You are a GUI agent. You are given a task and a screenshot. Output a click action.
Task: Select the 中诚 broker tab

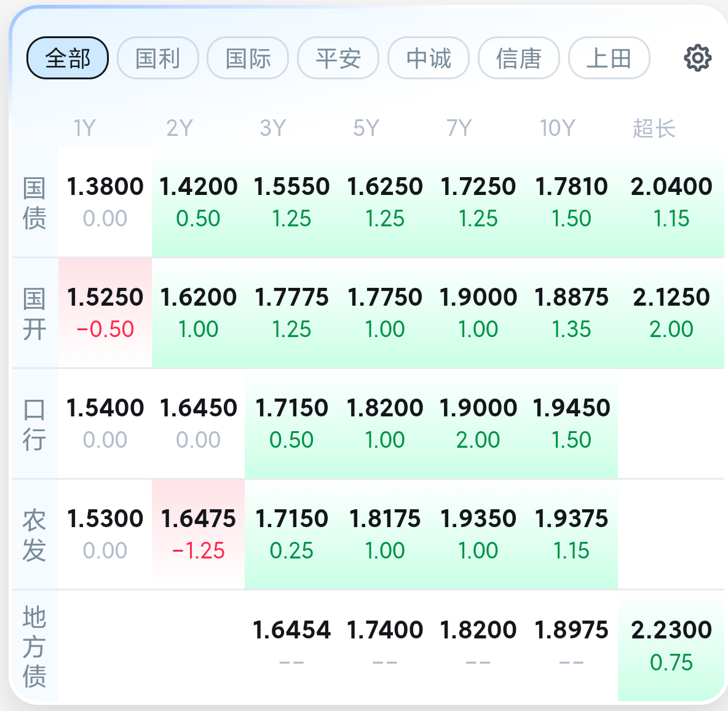[429, 58]
